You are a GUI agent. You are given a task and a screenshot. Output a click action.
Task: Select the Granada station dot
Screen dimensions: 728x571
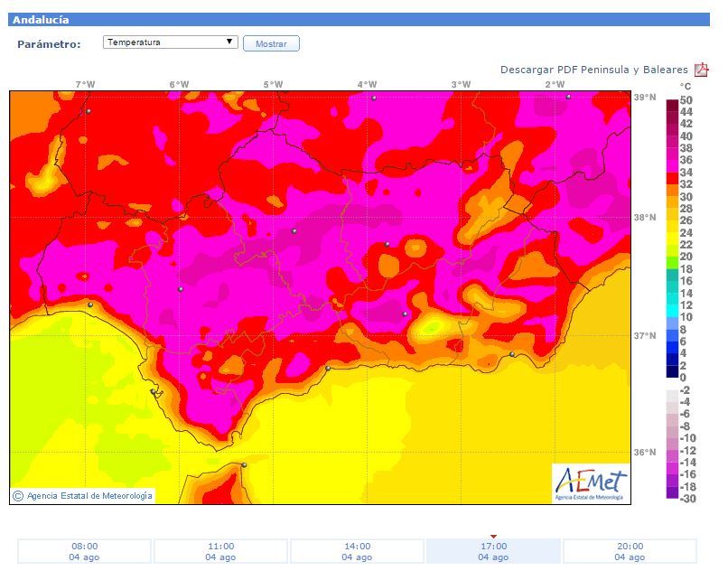click(x=405, y=314)
